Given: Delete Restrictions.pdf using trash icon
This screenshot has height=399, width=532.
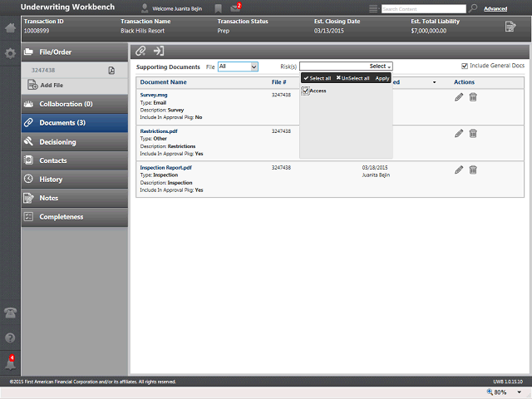Looking at the screenshot, I should point(473,134).
